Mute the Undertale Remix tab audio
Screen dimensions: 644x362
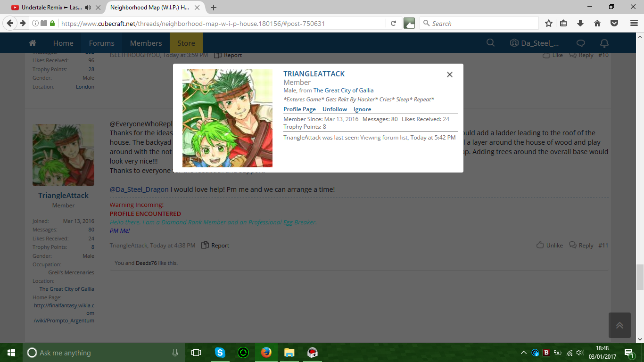click(x=88, y=8)
